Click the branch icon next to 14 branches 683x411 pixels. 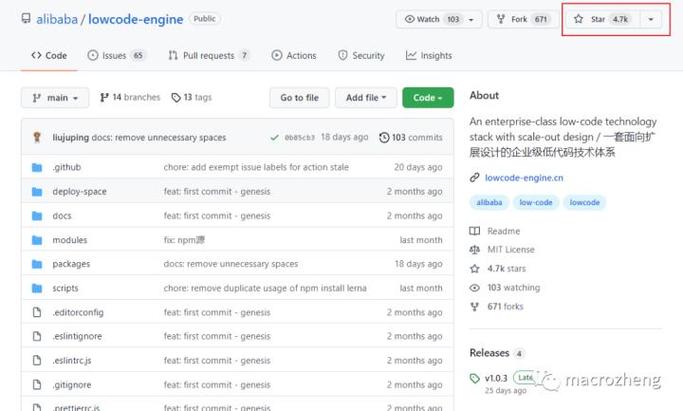tap(104, 98)
